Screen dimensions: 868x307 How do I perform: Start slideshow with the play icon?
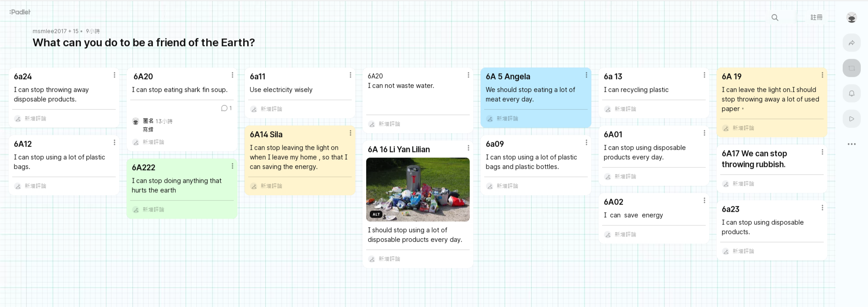coord(851,119)
